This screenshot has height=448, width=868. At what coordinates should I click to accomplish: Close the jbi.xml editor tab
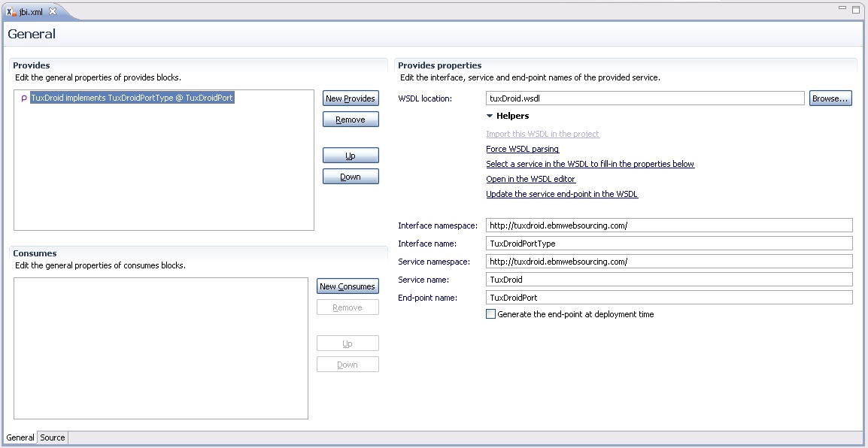click(x=53, y=11)
